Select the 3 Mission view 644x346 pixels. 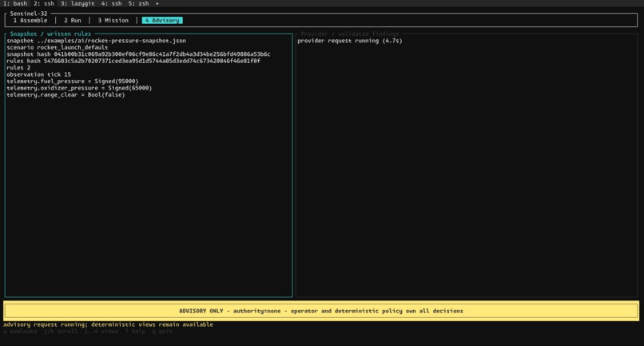[x=113, y=20]
